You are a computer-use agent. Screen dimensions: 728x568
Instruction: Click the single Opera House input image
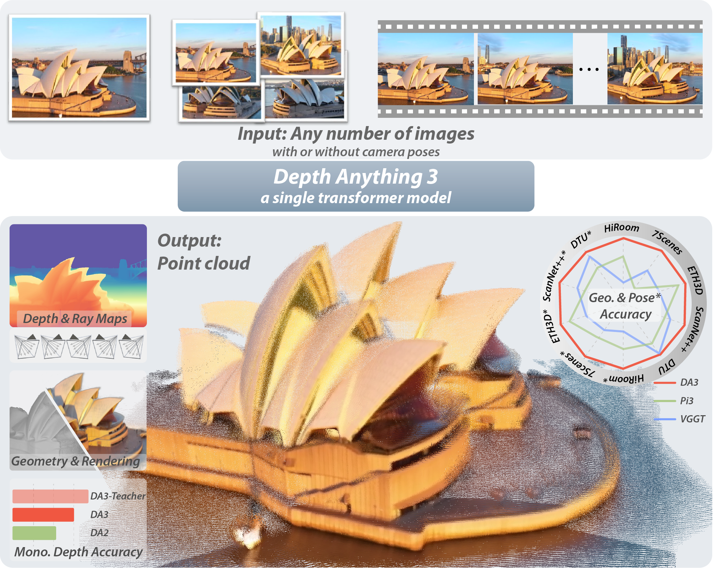[x=79, y=67]
